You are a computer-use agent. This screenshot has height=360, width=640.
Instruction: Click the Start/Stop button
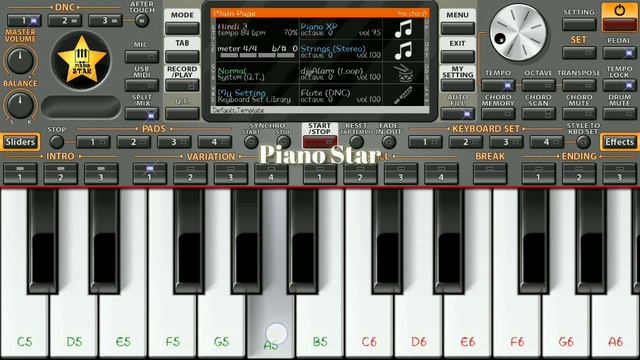[x=320, y=142]
